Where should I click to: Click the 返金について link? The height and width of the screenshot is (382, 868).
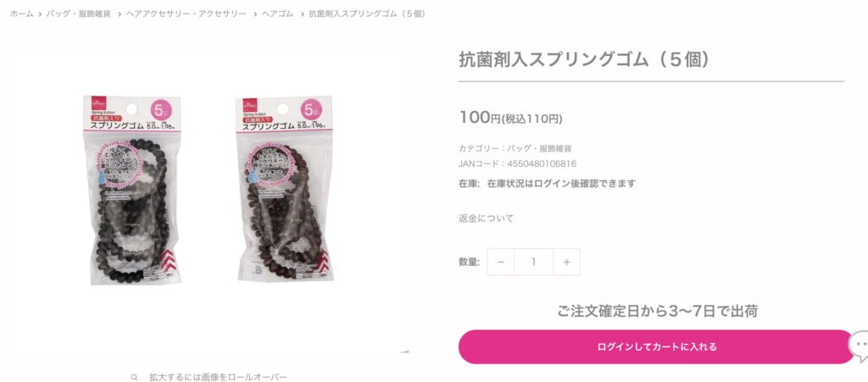pyautogui.click(x=486, y=219)
